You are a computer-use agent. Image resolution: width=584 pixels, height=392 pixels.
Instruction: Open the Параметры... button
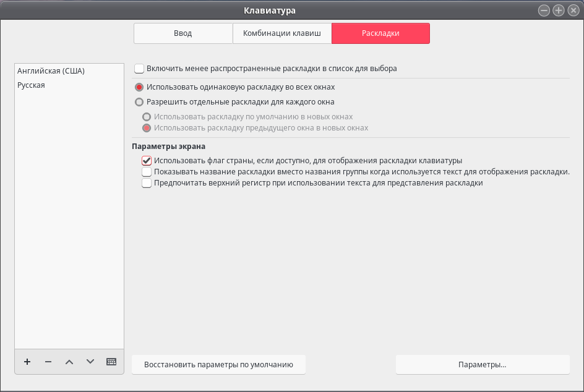pyautogui.click(x=483, y=364)
